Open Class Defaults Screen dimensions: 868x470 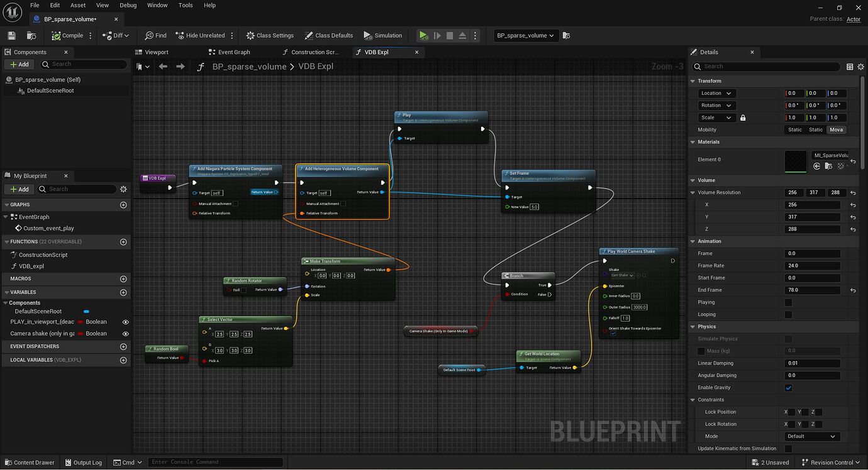326,35
